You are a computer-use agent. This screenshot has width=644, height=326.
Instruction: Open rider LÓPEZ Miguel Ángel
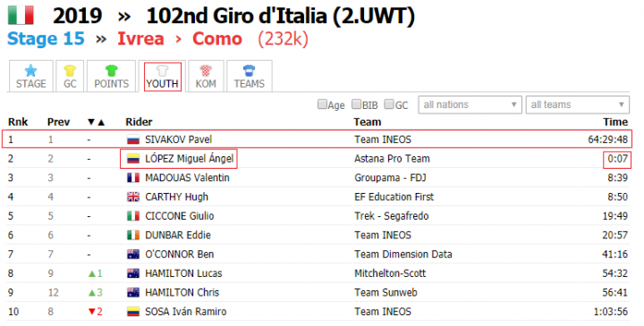(x=190, y=159)
